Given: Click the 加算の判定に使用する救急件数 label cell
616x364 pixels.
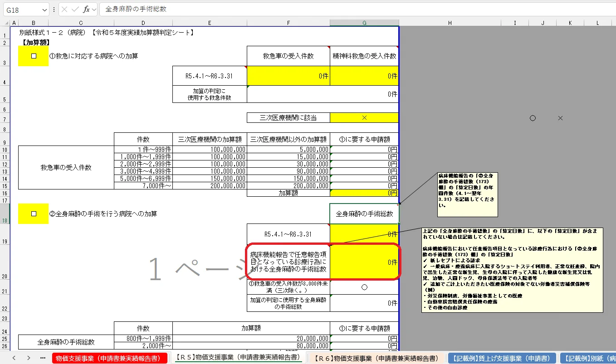Looking at the screenshot, I should [210, 94].
